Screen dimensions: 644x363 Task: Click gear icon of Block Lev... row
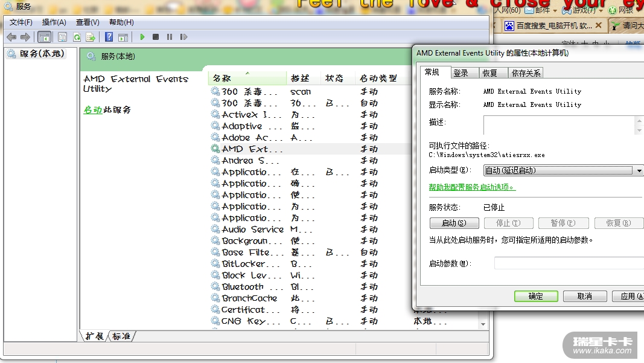[215, 275]
